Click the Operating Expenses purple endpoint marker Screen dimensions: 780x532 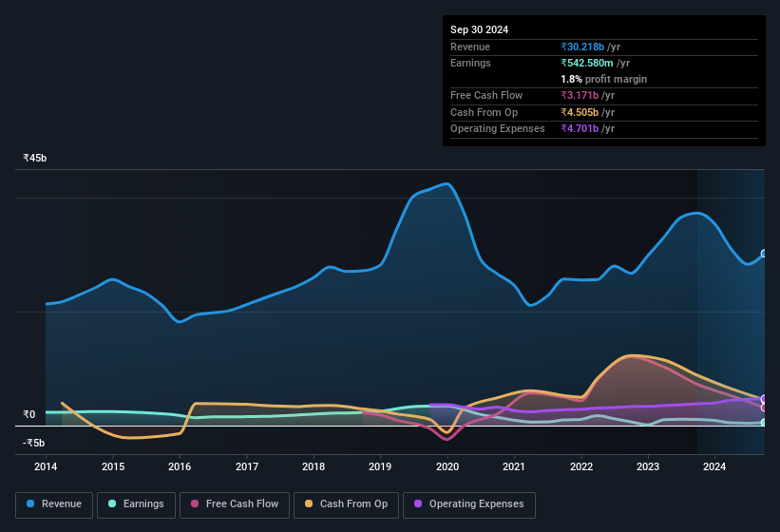[764, 399]
